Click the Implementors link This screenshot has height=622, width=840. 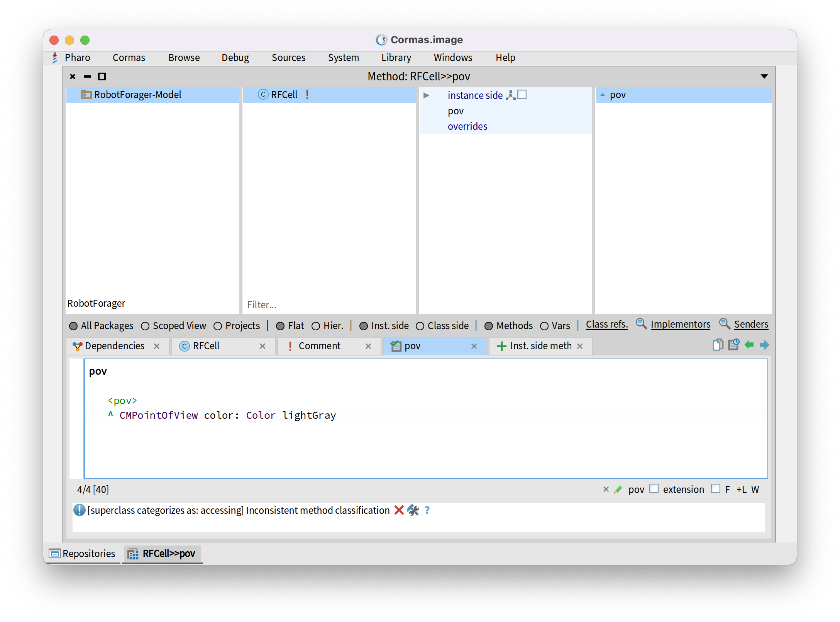click(x=680, y=324)
